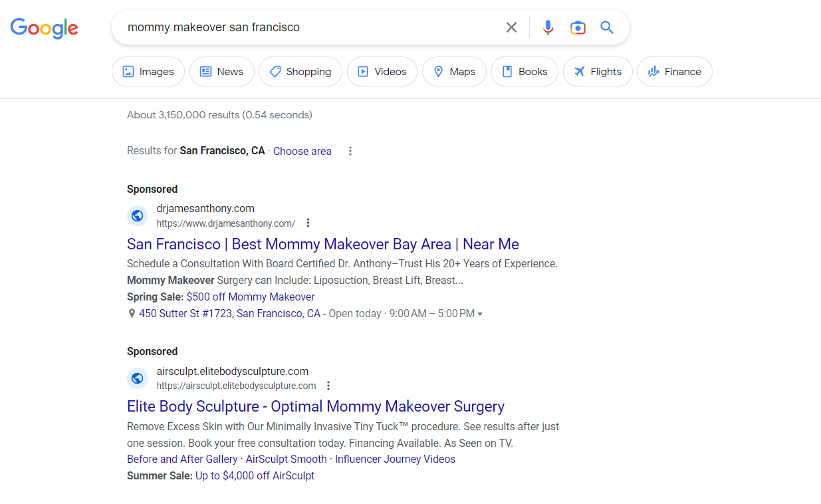The width and height of the screenshot is (821, 504).
Task: Open Influencer Journey Videos link
Action: tap(396, 459)
